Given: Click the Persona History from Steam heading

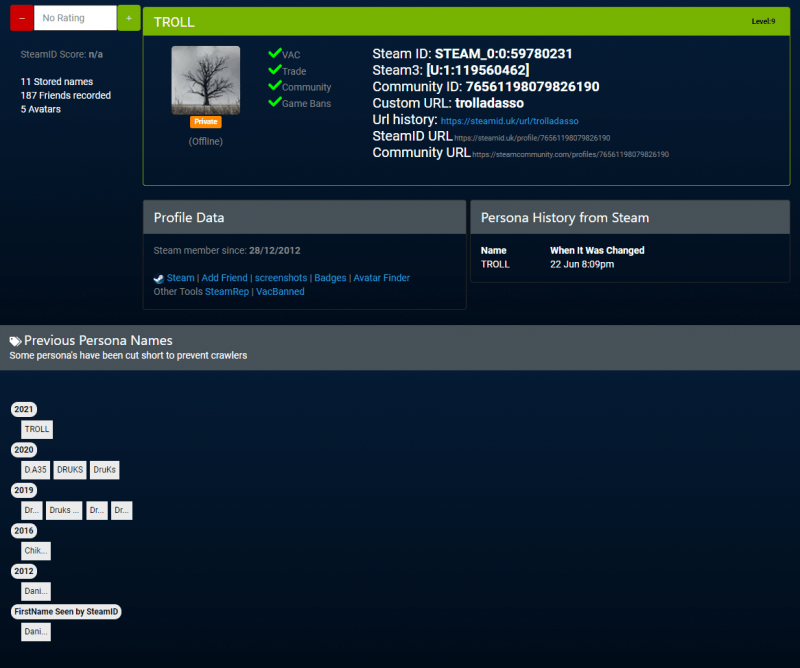Looking at the screenshot, I should tap(565, 218).
